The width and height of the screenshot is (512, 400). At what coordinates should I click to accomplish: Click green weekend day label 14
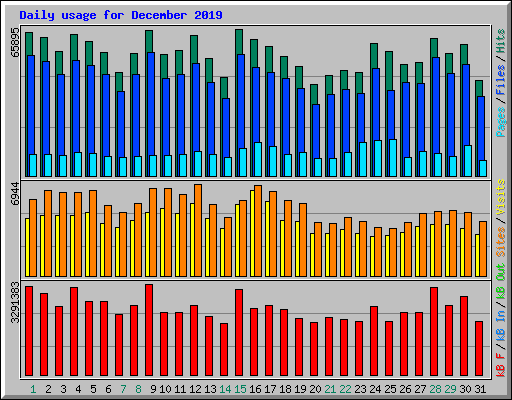(x=225, y=389)
